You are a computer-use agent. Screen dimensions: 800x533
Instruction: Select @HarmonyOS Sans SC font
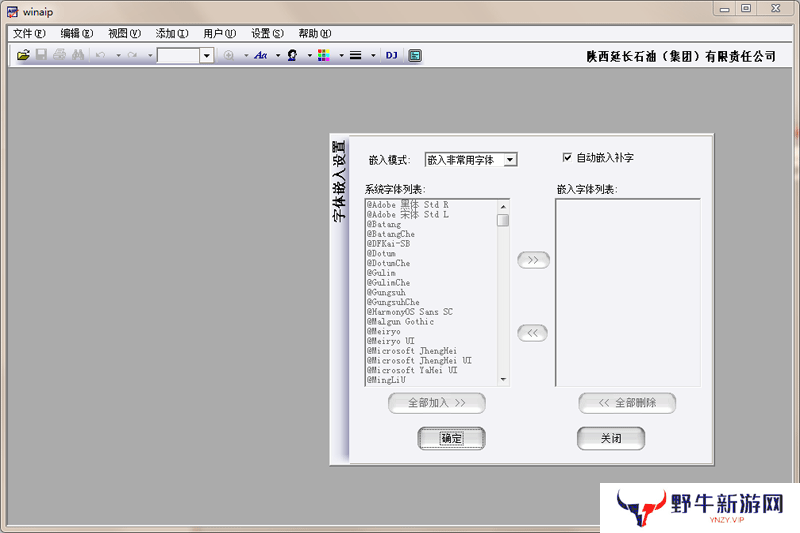[x=410, y=312]
